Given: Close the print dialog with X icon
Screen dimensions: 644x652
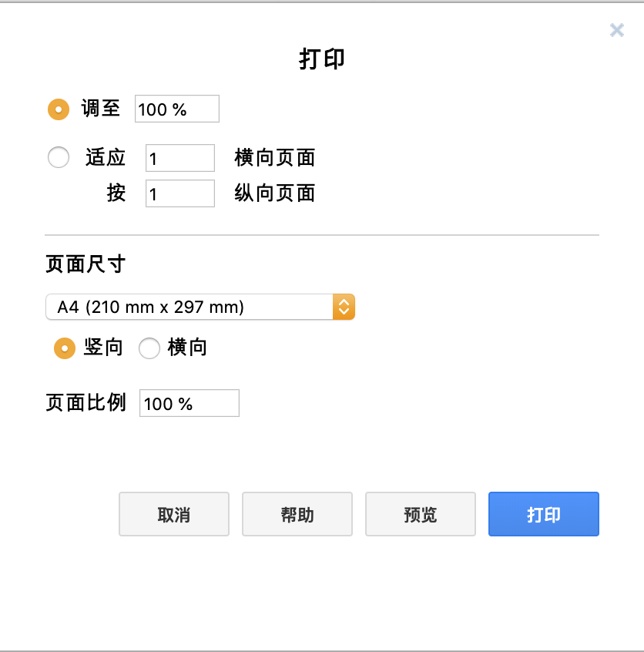Looking at the screenshot, I should (616, 30).
